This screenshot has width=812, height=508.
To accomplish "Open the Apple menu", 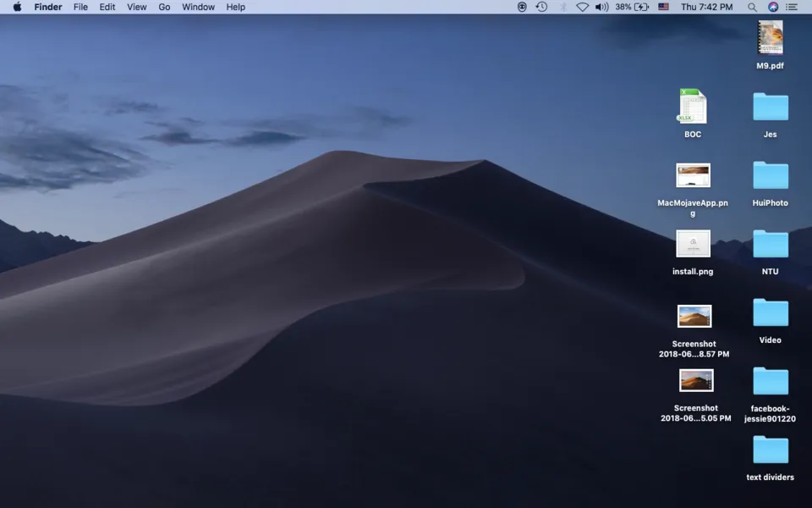I will click(x=17, y=7).
